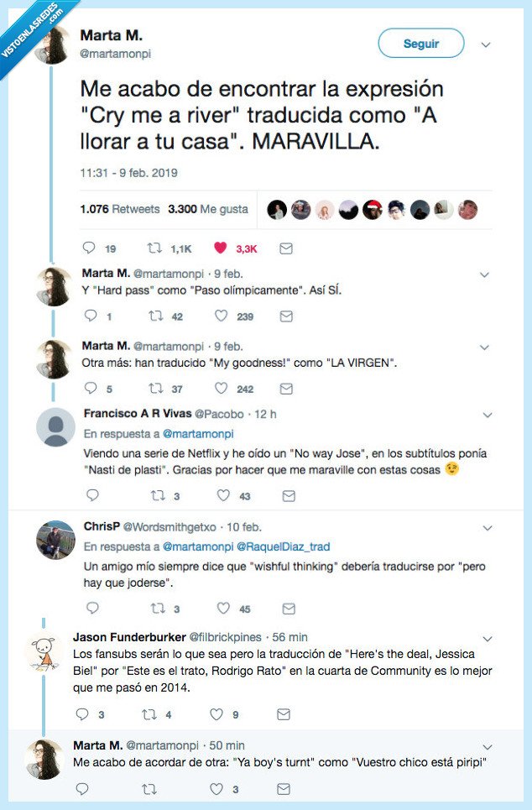Retweet the main tweet with 1,1K retweets

pyautogui.click(x=154, y=248)
